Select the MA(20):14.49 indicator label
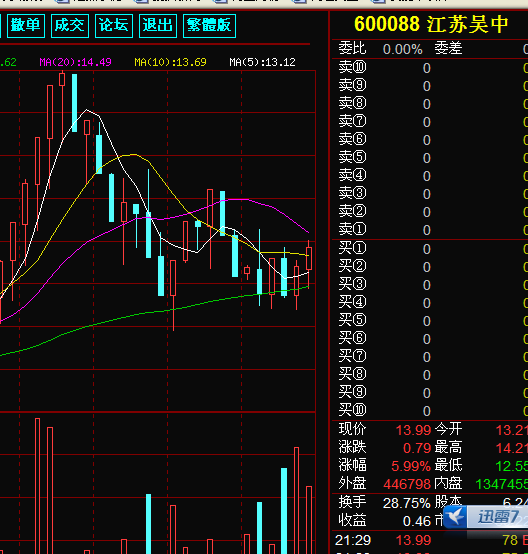528x554 pixels. click(x=75, y=63)
